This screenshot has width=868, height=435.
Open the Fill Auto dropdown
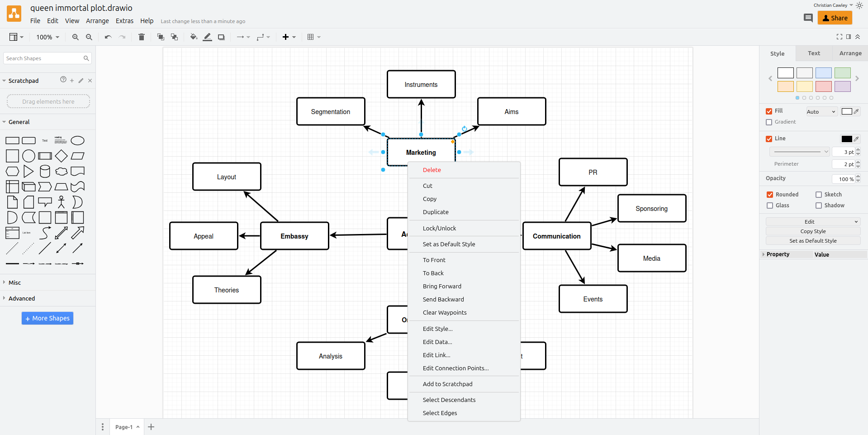point(821,111)
